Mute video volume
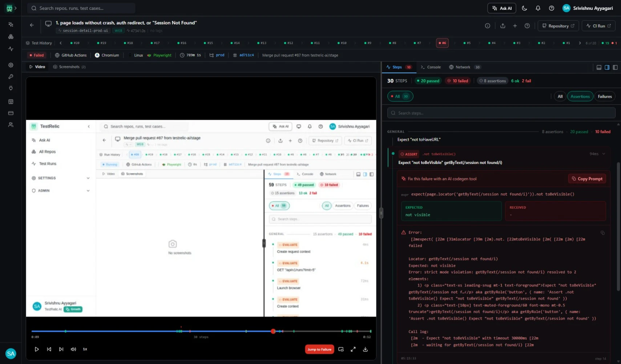The width and height of the screenshot is (621, 364). (x=73, y=349)
